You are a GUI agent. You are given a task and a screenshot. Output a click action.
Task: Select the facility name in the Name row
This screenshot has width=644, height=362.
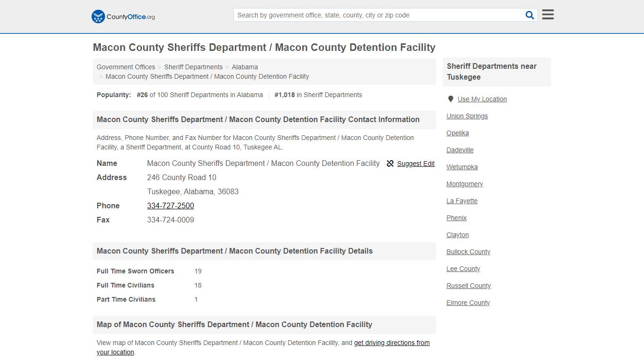pyautogui.click(x=263, y=163)
